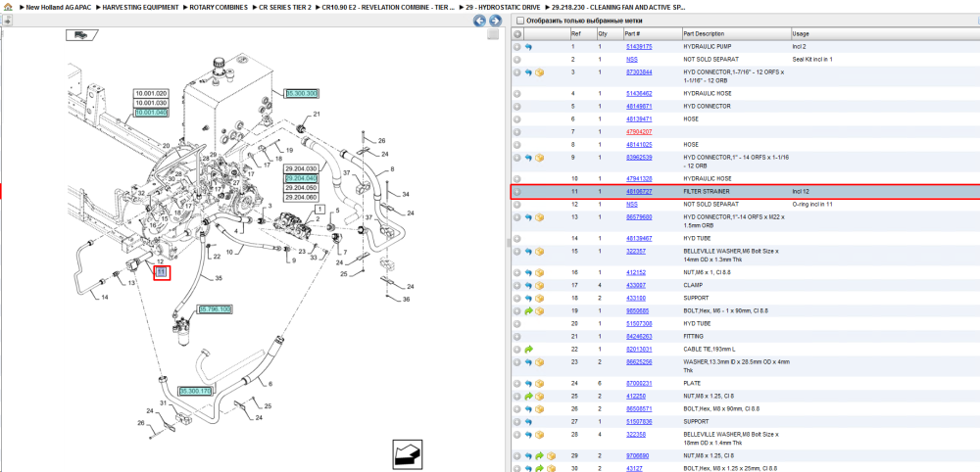Select callout number 36 in diagram

(406, 300)
